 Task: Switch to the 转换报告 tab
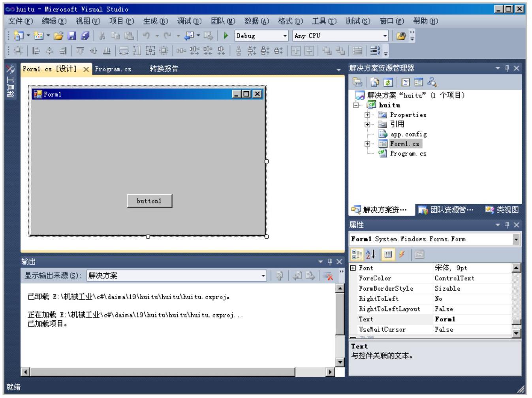[x=164, y=69]
